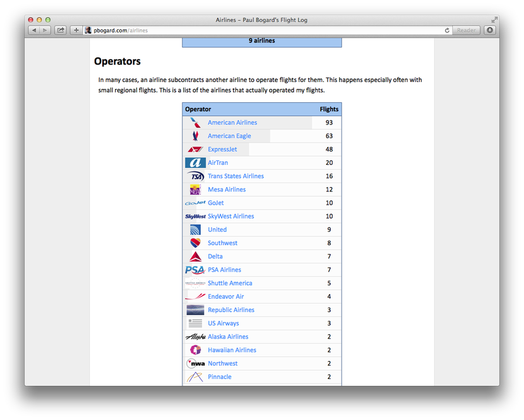
Task: Click the pbogard.com address bar field
Action: click(265, 30)
